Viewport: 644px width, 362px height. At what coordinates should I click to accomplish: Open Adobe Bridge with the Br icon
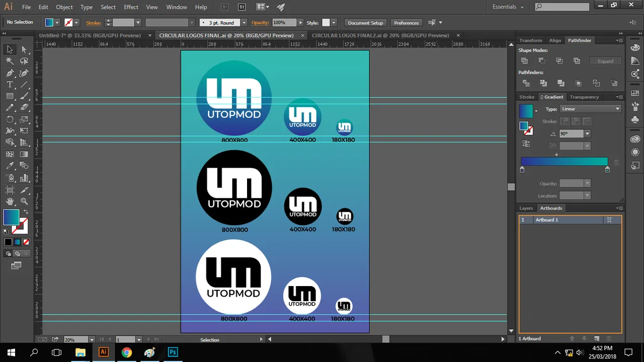pos(225,7)
